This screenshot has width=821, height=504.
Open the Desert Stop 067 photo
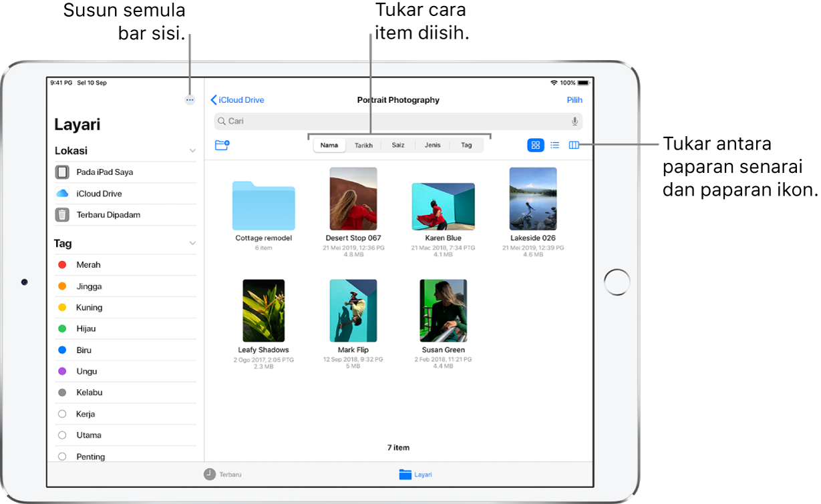[x=353, y=199]
